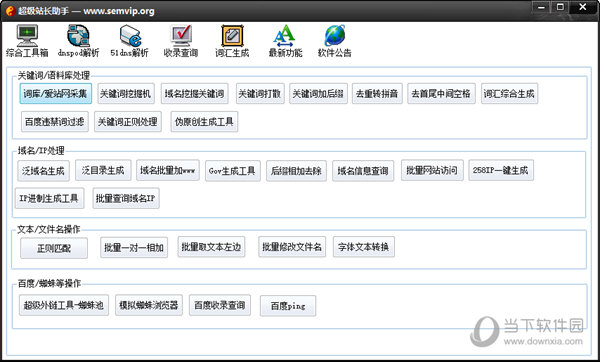The width and height of the screenshot is (600, 362).
Task: Click the 批量取文本左边 button
Action: click(x=211, y=247)
